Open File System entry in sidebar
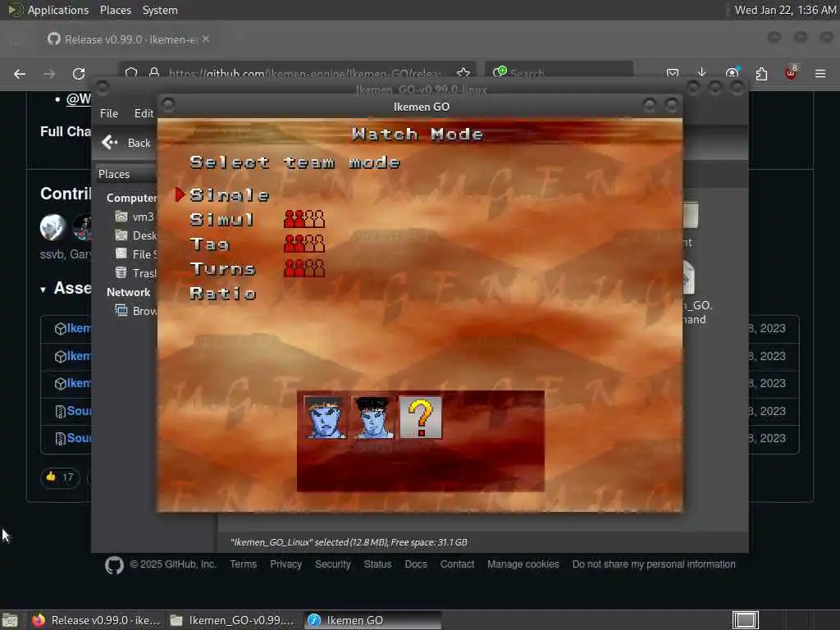Viewport: 840px width, 630px height. click(x=135, y=254)
